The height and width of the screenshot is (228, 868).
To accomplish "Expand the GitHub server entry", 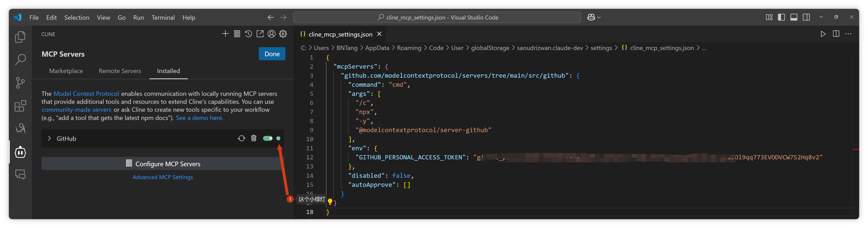I will click(x=49, y=138).
